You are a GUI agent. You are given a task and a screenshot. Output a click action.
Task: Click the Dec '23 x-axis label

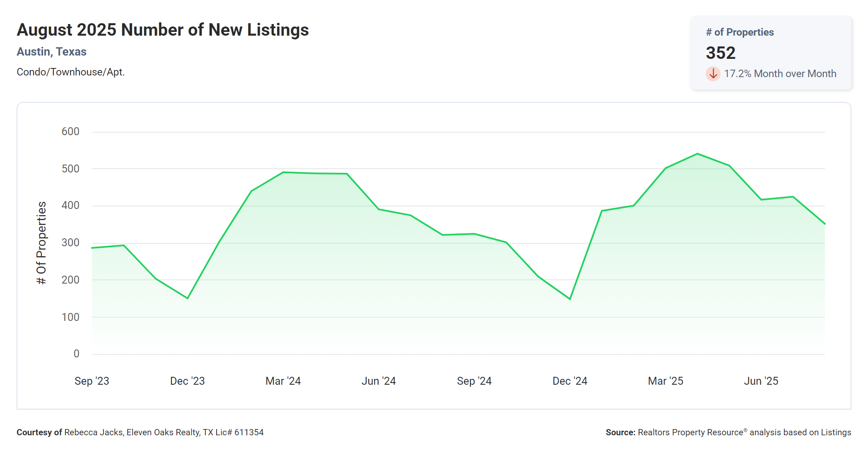click(187, 381)
